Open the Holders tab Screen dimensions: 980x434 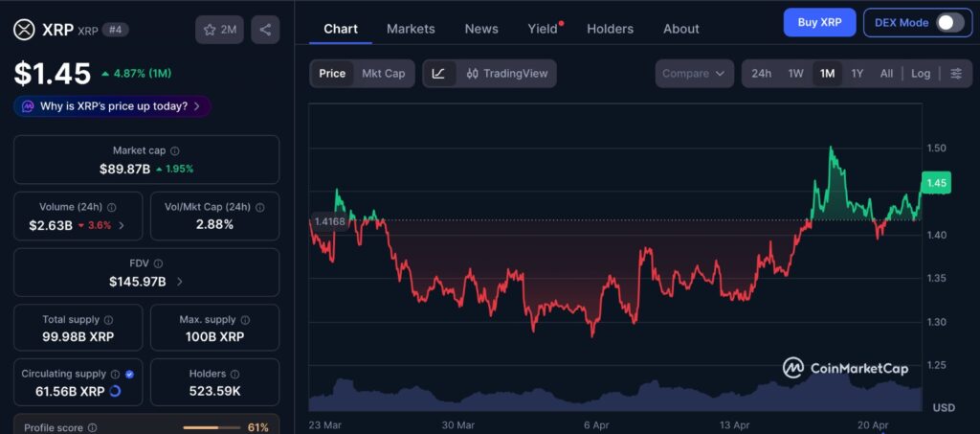[x=610, y=29]
